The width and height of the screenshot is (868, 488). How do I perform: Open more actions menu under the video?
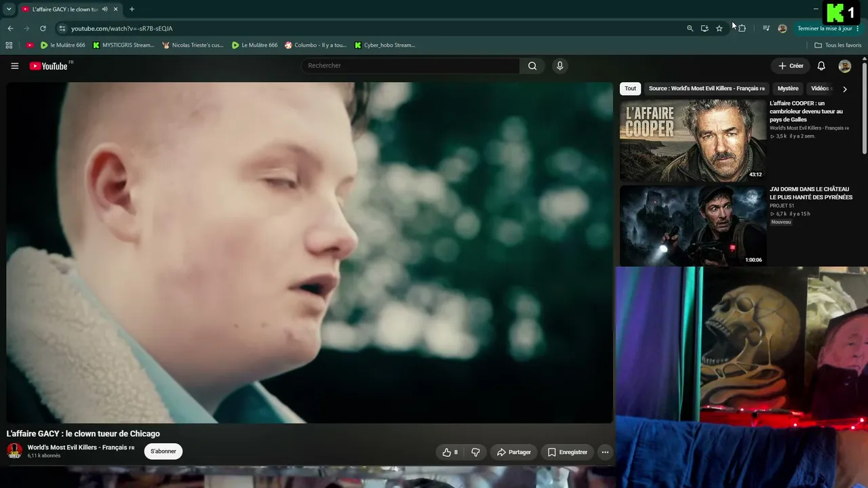(605, 452)
